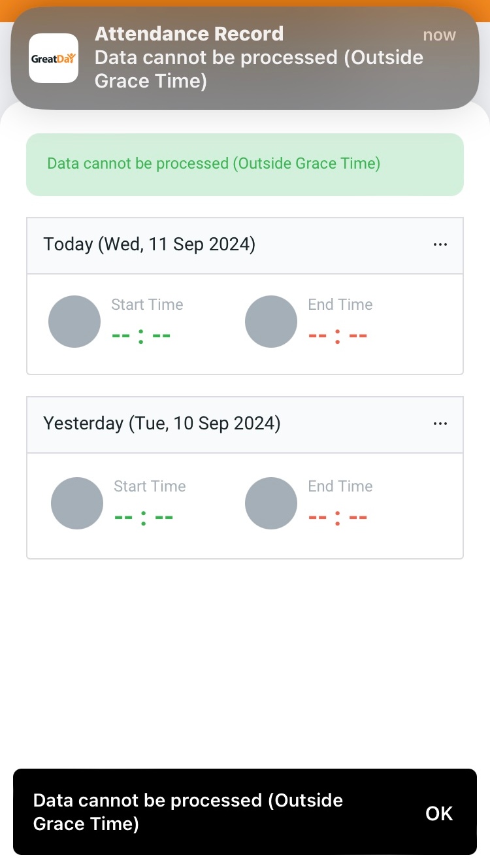Tap the GreatDay app icon in notification
Screen dimensions: 490x868
coord(54,58)
